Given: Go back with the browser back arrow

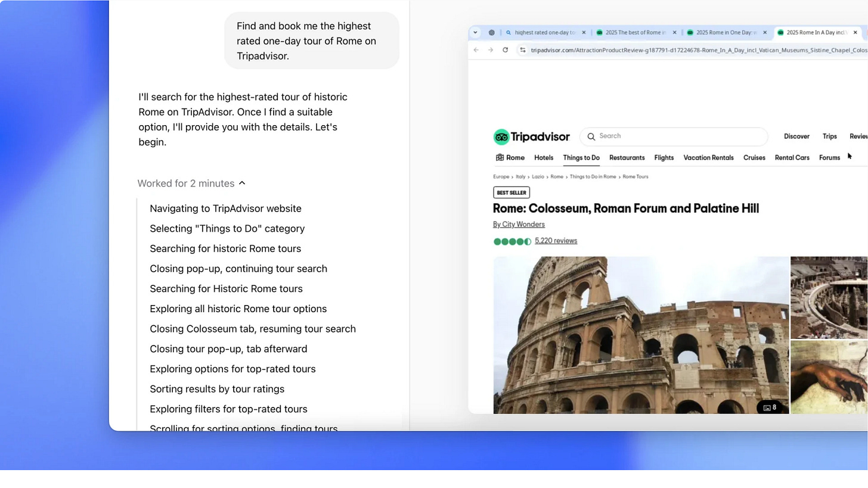Looking at the screenshot, I should click(476, 50).
